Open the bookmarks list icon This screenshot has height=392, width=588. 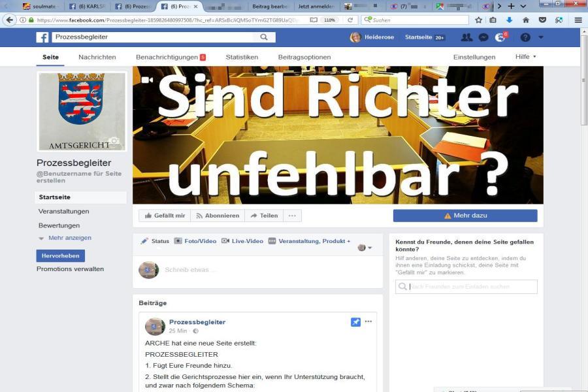[493, 20]
